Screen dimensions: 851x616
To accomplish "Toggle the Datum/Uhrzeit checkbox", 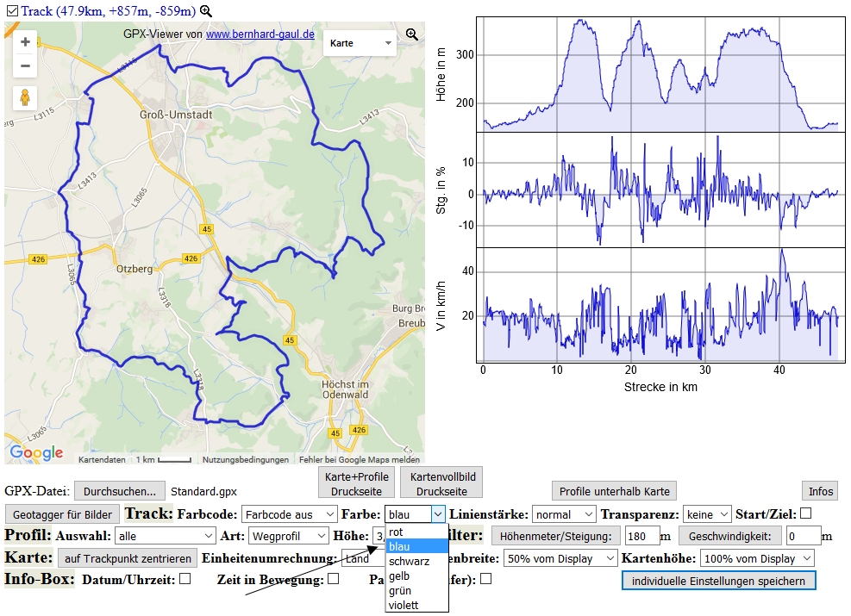I will click(185, 579).
